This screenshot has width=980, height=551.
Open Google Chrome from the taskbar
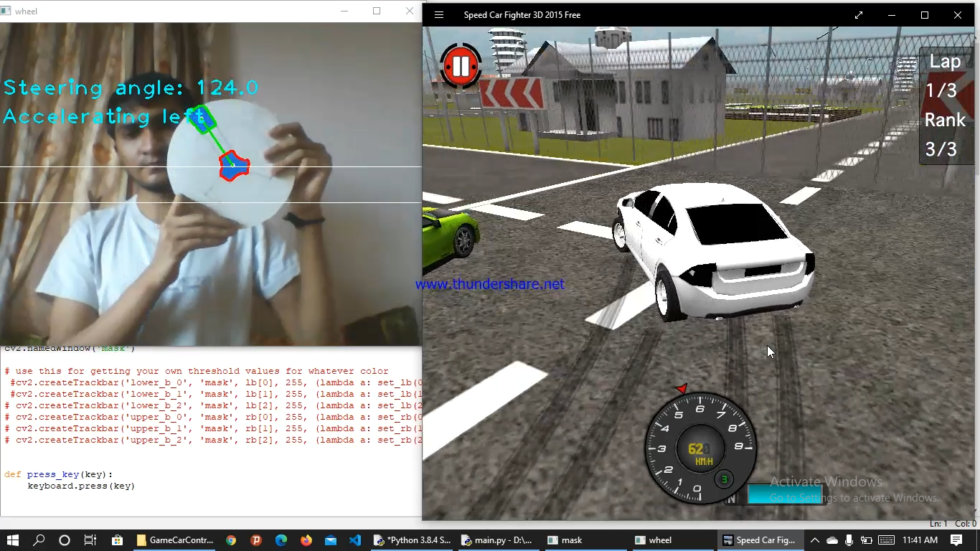click(231, 540)
